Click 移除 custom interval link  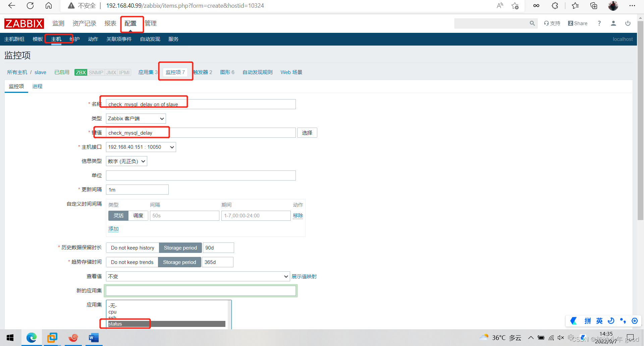[x=298, y=216]
